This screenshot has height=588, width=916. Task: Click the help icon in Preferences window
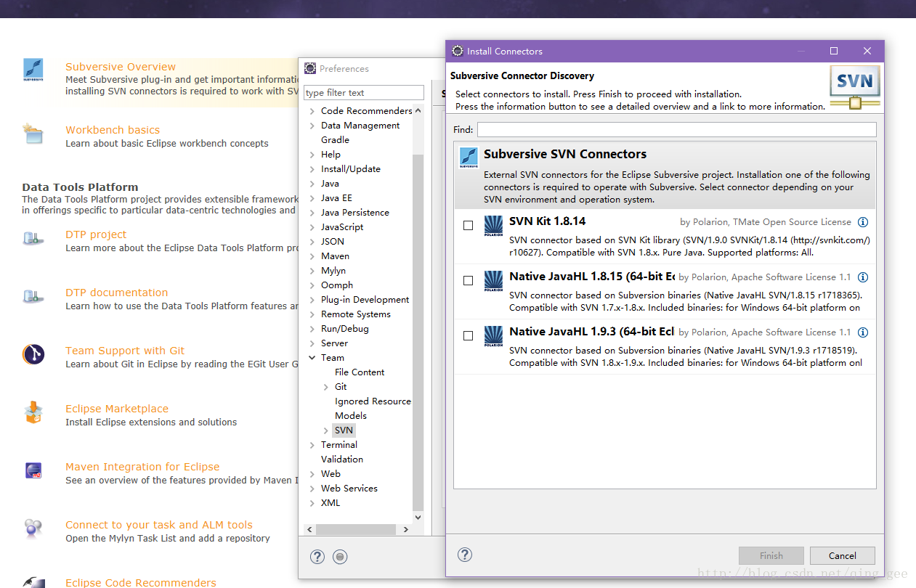[317, 557]
